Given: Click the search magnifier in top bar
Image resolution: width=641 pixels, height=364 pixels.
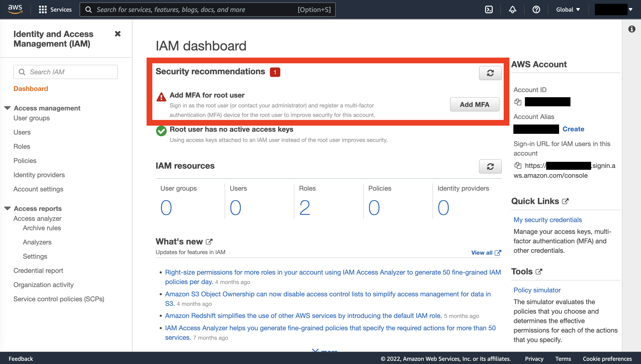Looking at the screenshot, I should 89,9.
